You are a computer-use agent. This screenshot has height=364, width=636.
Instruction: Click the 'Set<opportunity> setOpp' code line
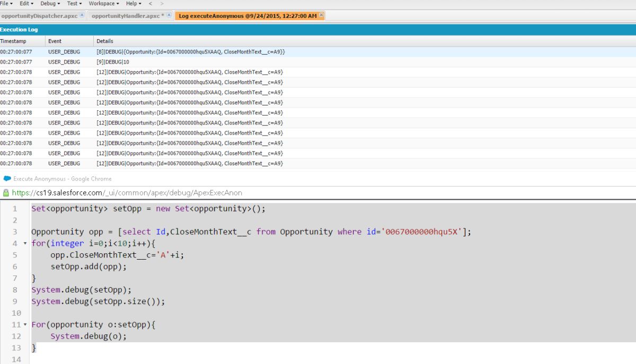click(x=148, y=208)
